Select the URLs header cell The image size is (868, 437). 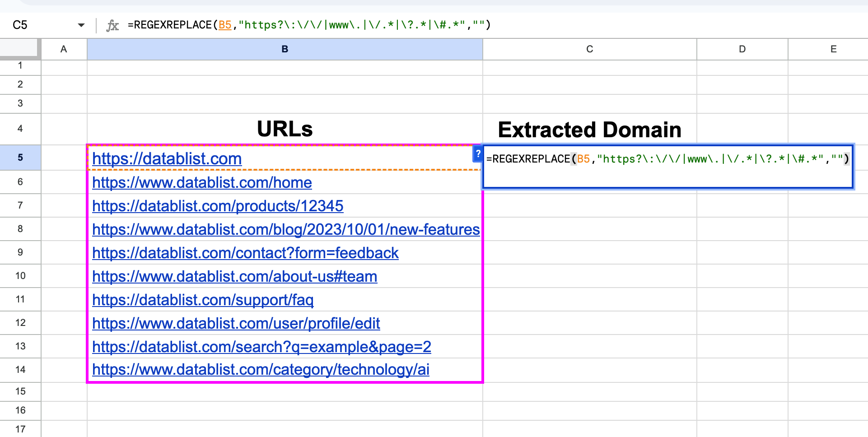pos(285,129)
